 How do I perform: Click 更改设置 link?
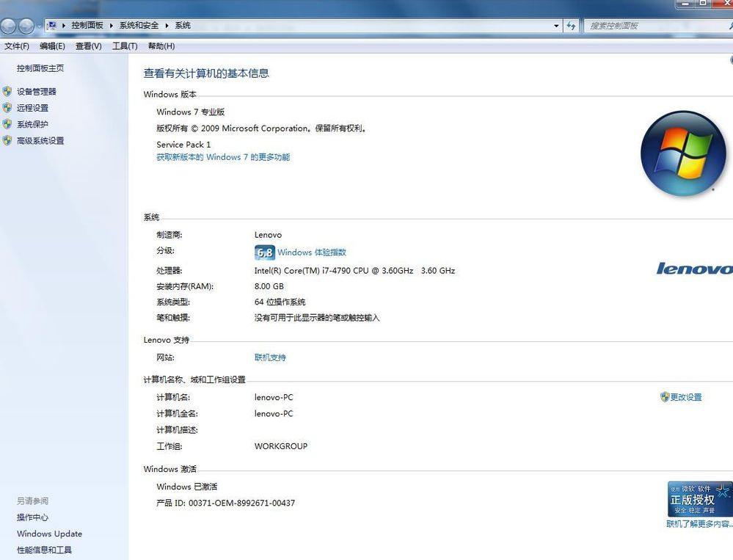[686, 397]
